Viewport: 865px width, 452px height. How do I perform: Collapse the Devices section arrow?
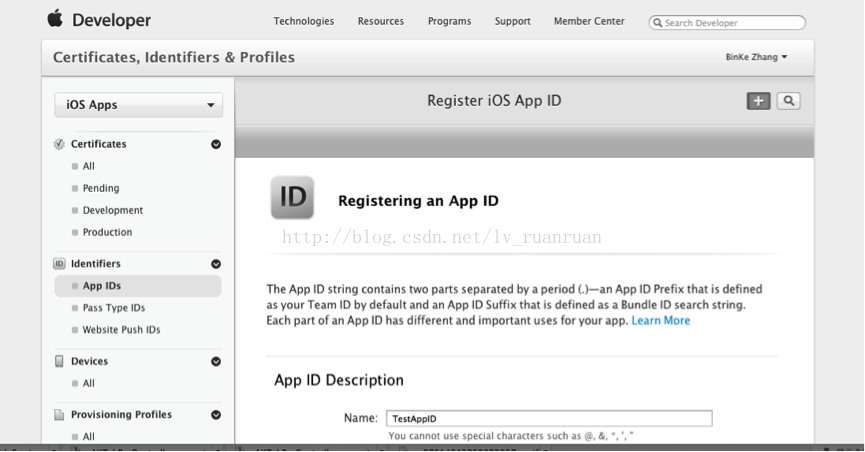tap(216, 361)
